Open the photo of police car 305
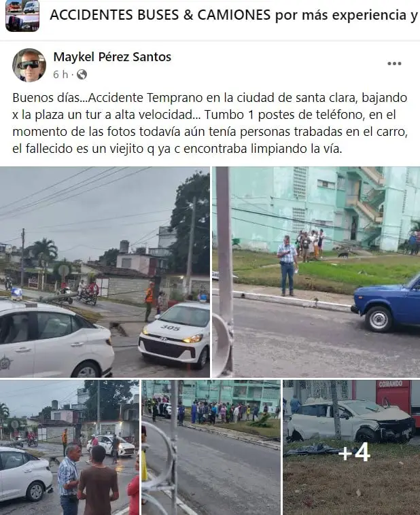 click(105, 272)
